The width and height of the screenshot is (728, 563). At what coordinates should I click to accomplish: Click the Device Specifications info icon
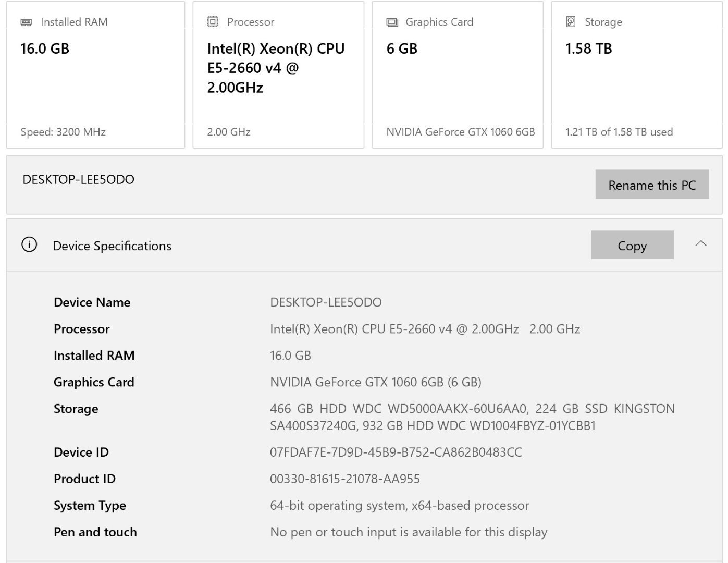tap(29, 244)
